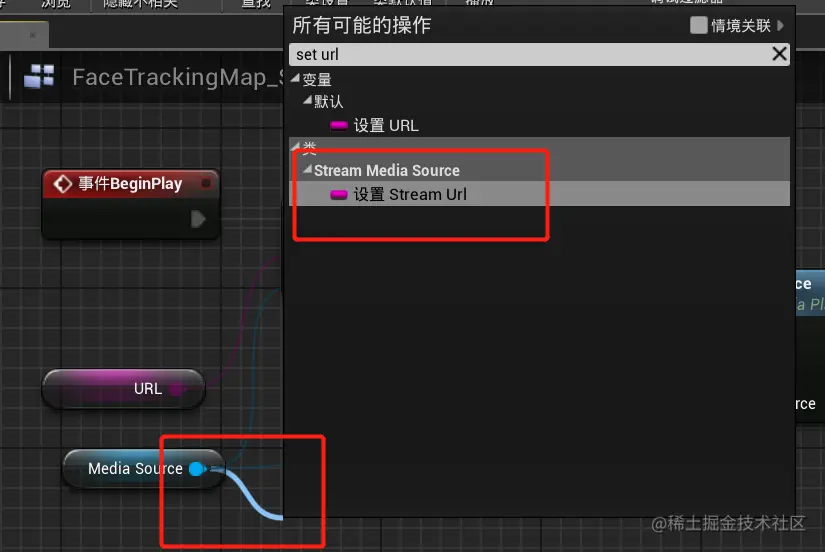
Task: Click the Stream Media Source category label
Action: (x=387, y=170)
